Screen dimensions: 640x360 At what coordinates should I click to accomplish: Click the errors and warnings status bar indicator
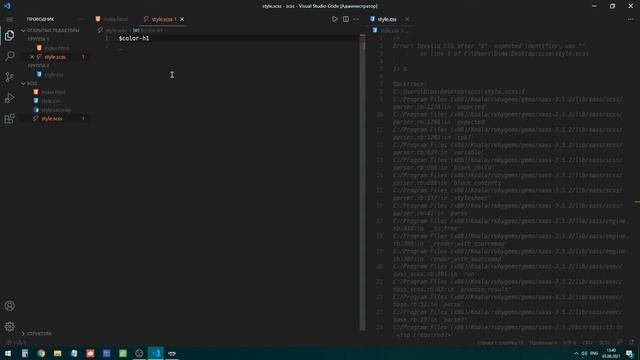[16, 342]
